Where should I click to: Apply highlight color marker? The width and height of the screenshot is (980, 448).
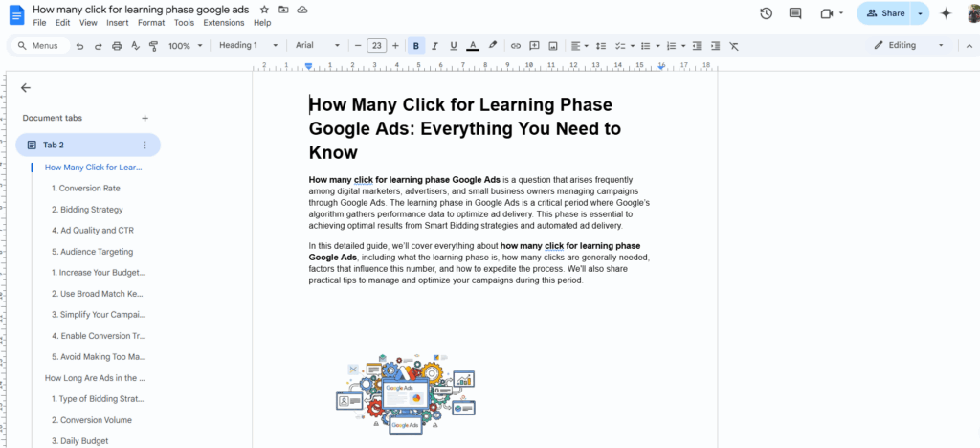[493, 46]
